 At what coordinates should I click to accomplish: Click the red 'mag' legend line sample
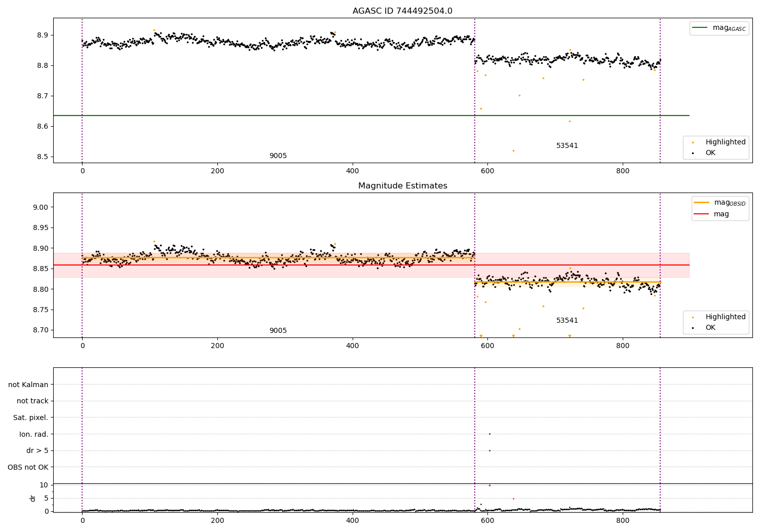pyautogui.click(x=702, y=214)
